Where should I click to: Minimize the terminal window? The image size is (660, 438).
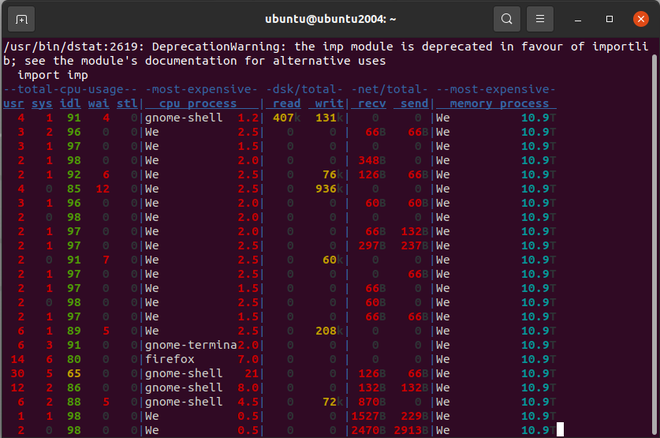point(578,19)
